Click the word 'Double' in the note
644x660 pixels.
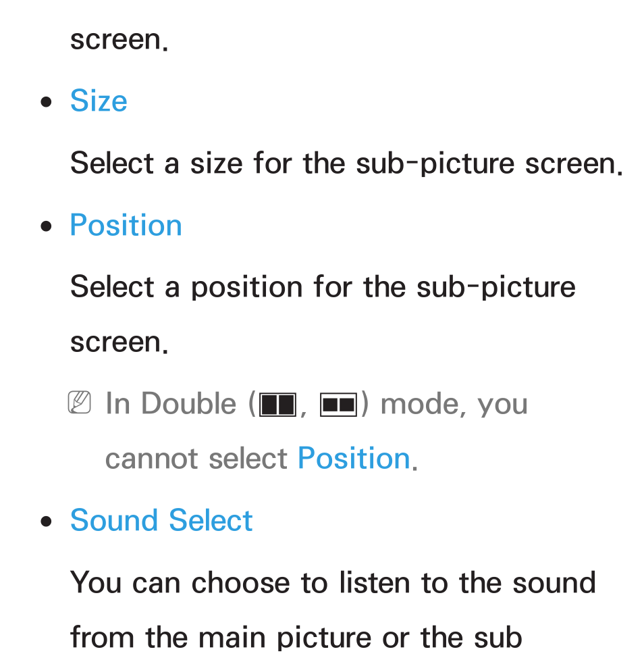(188, 403)
